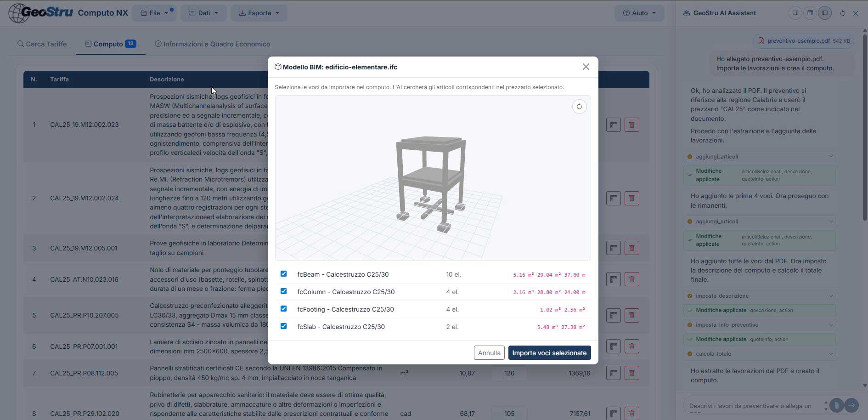
Task: Toggle the fcColumn checkbox
Action: [283, 291]
